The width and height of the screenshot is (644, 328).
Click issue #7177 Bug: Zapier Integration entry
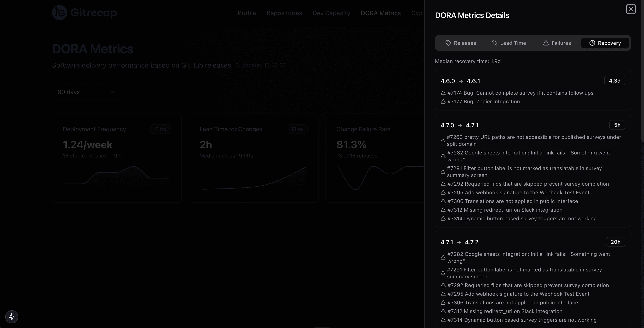click(x=483, y=102)
